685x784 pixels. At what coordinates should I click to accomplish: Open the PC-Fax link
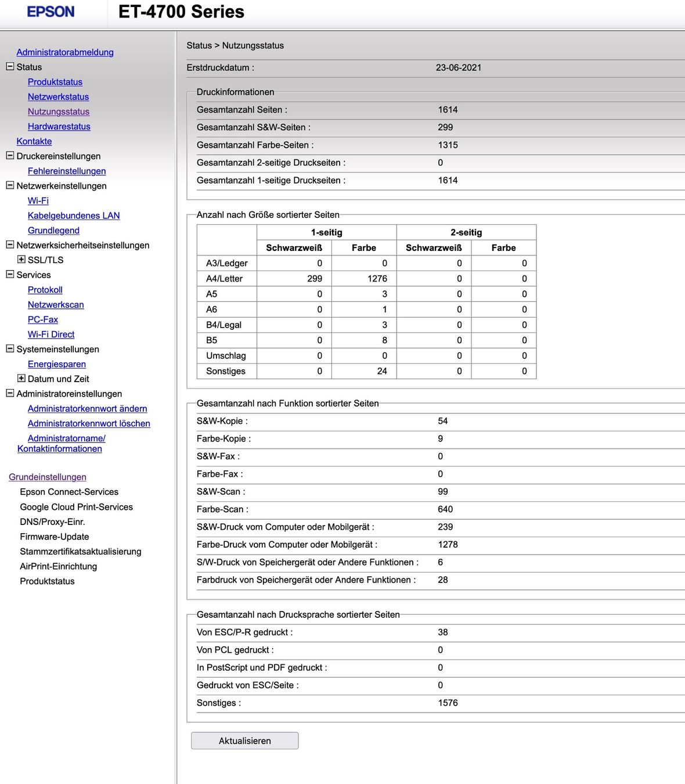(43, 319)
